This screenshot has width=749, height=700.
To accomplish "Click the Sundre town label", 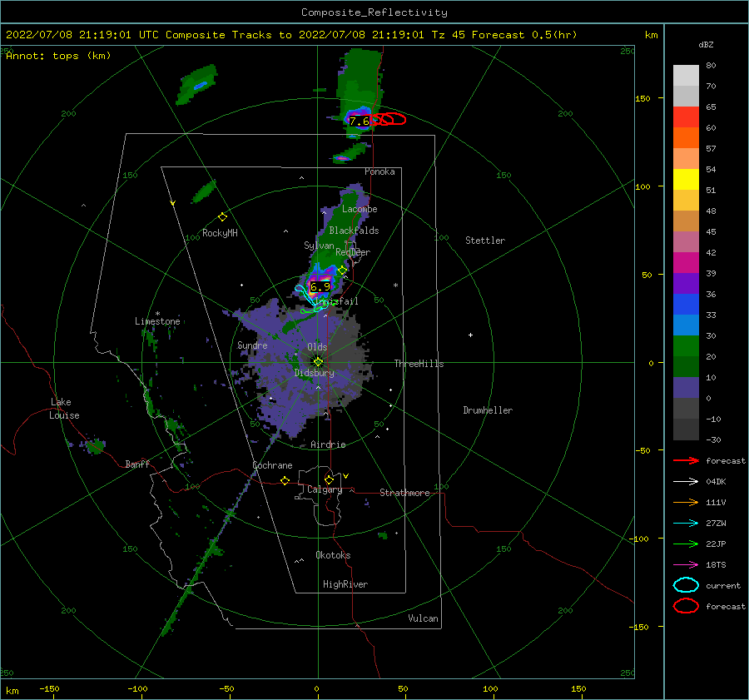I will click(252, 345).
